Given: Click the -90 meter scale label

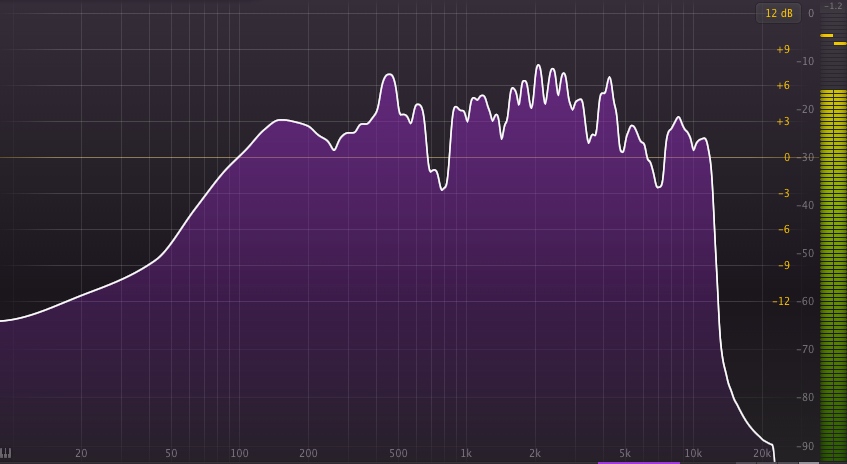Looking at the screenshot, I should coord(805,446).
